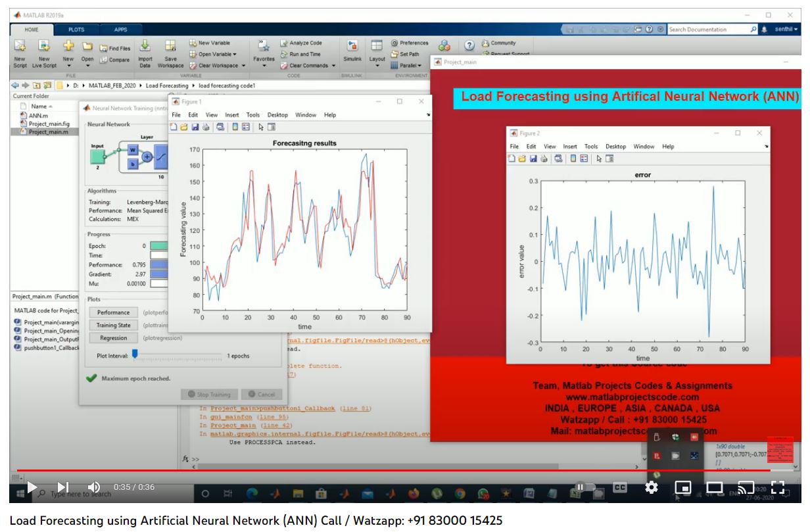Click Insert Colorbar icon in Figure 2 toolbar
The height and width of the screenshot is (532, 810).
point(573,158)
